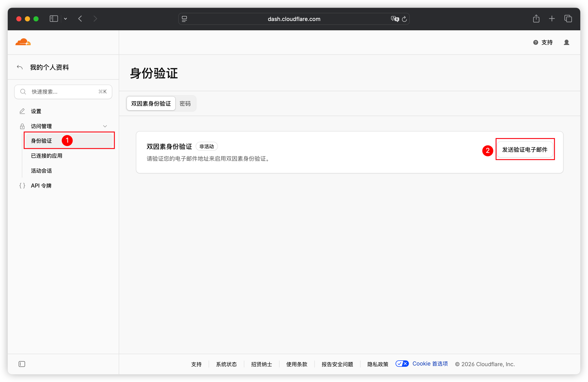
Task: Open the tab group dropdown arrow
Action: tap(66, 19)
